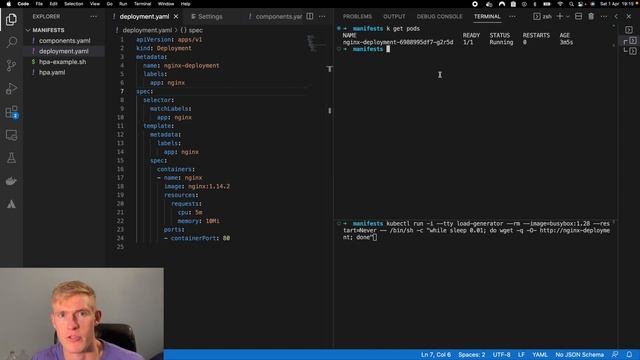Close the deployment.yaml tab
Screen dimensions: 640x360
[x=176, y=16]
